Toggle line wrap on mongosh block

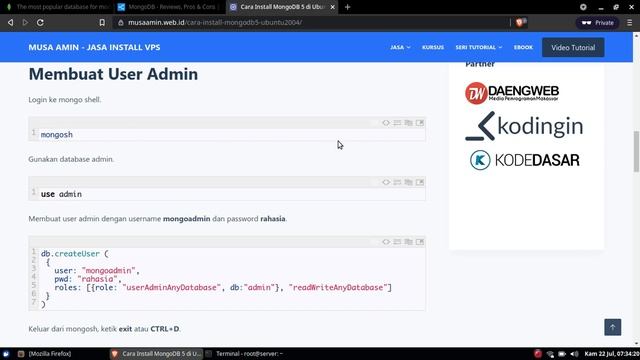coord(397,123)
